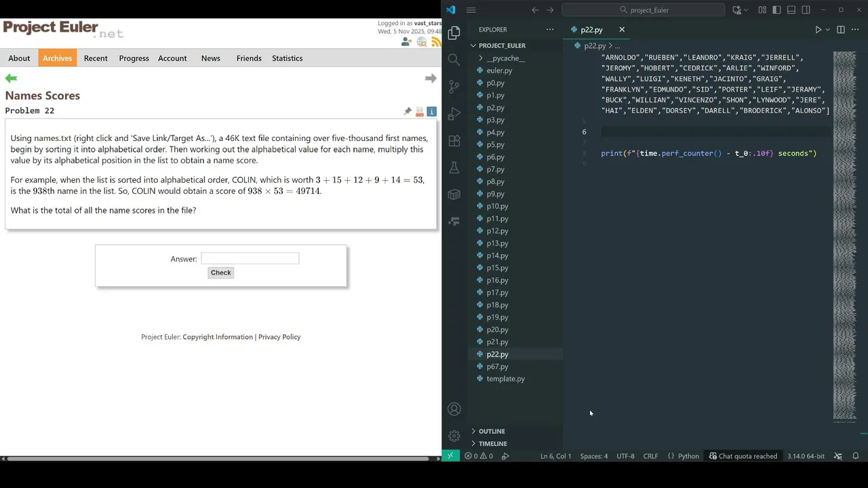Click the Project Euler sign out icon
This screenshot has height=488, width=868.
tap(406, 42)
